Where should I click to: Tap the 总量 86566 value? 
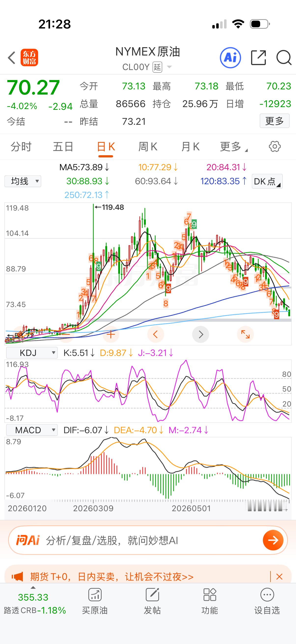[131, 104]
